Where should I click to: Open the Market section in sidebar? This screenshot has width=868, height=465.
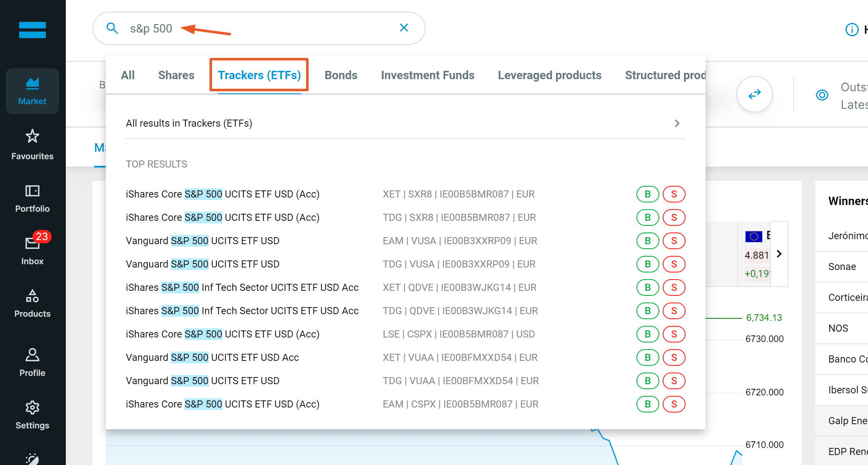[x=32, y=91]
